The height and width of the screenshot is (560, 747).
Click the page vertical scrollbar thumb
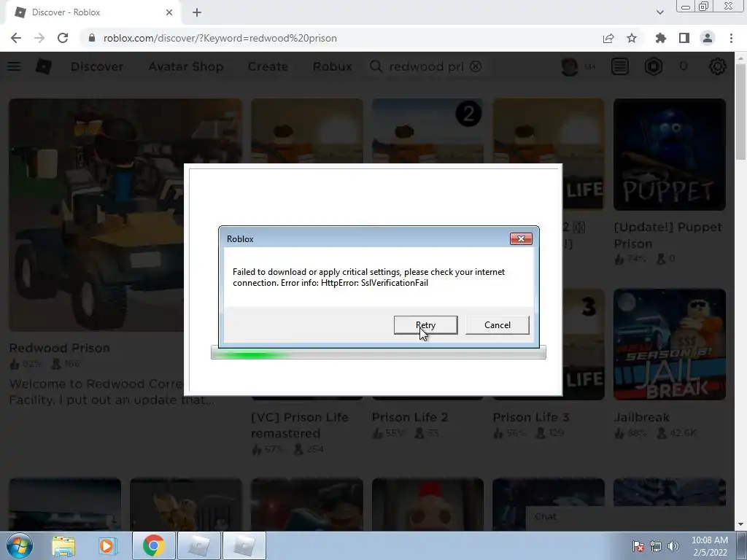click(x=741, y=112)
